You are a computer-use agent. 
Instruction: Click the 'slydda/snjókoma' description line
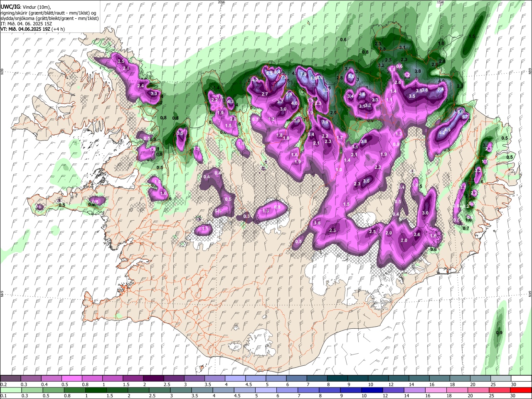pyautogui.click(x=49, y=18)
